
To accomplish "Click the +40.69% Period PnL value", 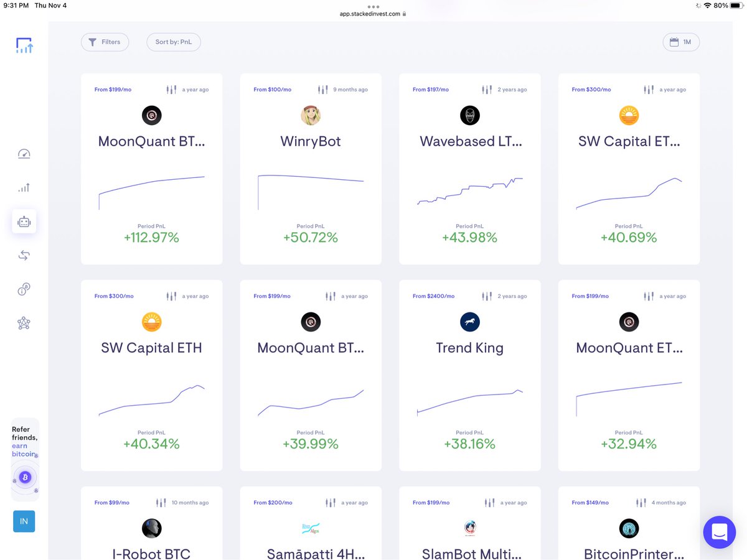I will [x=629, y=238].
